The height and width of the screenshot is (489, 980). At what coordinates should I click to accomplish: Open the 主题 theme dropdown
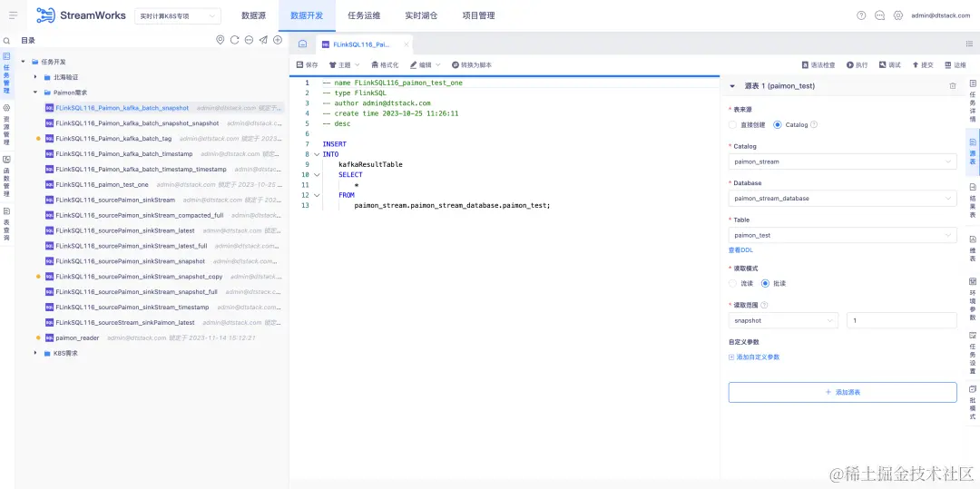(x=344, y=65)
